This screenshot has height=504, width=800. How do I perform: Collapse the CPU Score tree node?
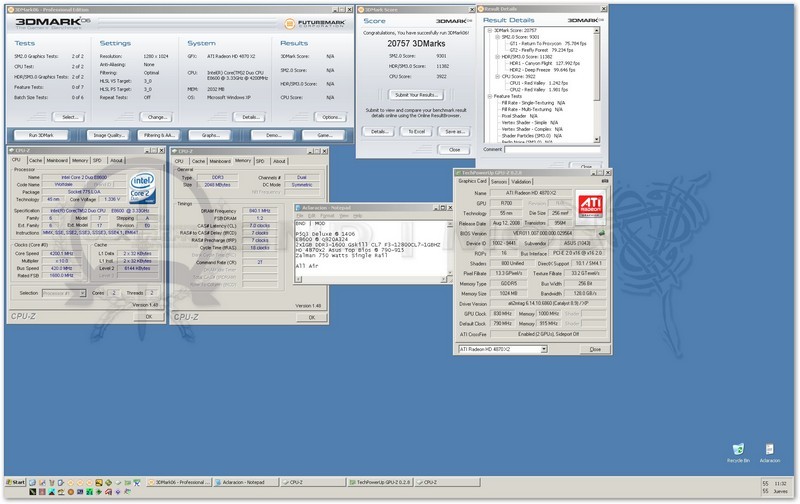point(497,77)
